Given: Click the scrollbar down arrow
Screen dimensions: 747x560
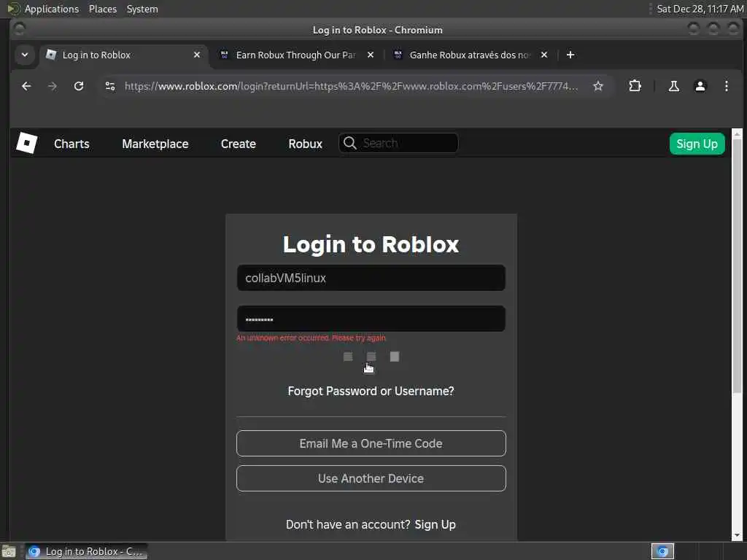Looking at the screenshot, I should click(x=737, y=536).
